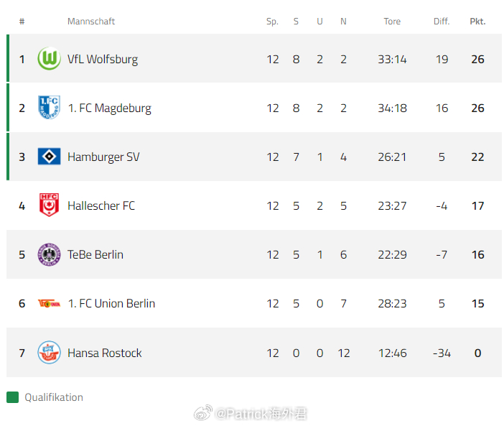The image size is (504, 426).
Task: Click the Hamburger SV diamond logo
Action: pos(49,157)
